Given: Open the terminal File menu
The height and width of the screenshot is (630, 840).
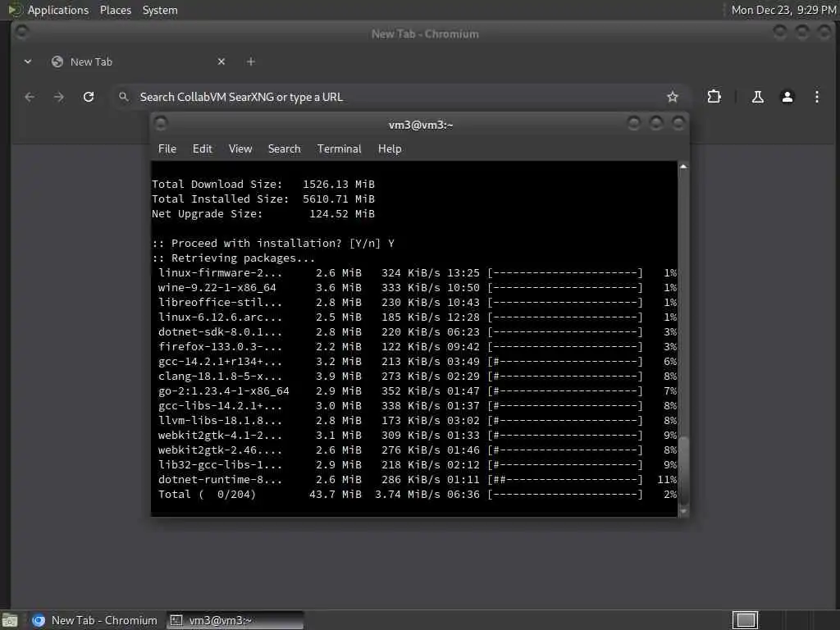Looking at the screenshot, I should click(x=167, y=149).
